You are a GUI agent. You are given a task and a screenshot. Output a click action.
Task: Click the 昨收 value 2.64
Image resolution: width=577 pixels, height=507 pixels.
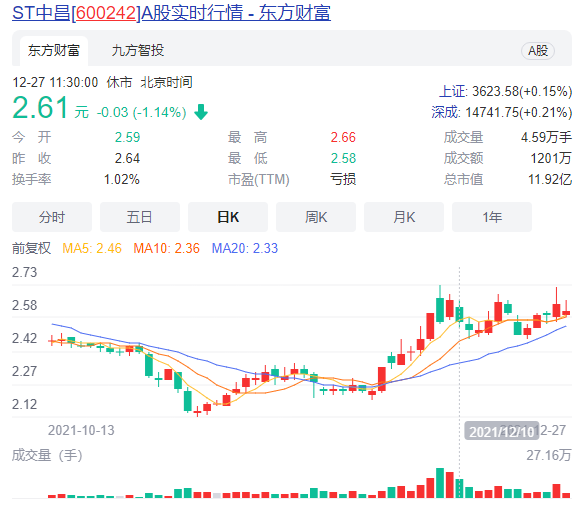pos(127,158)
